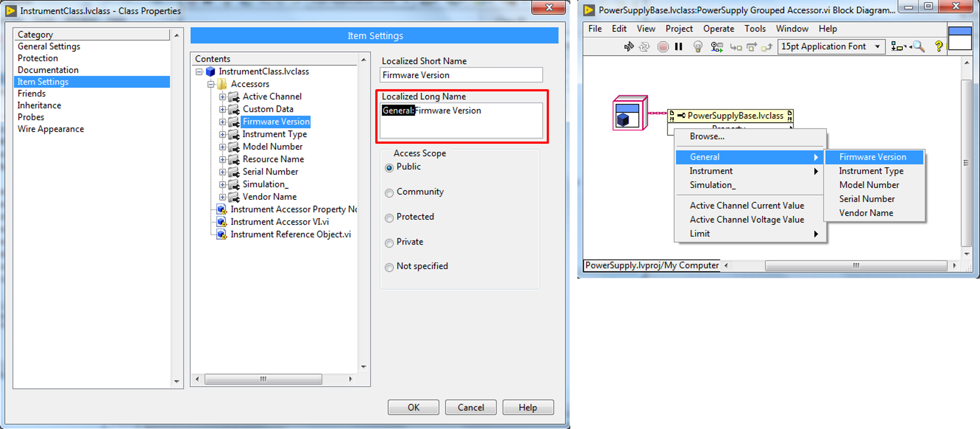
Task: Select Resource Name in Contents tree
Action: [x=273, y=159]
